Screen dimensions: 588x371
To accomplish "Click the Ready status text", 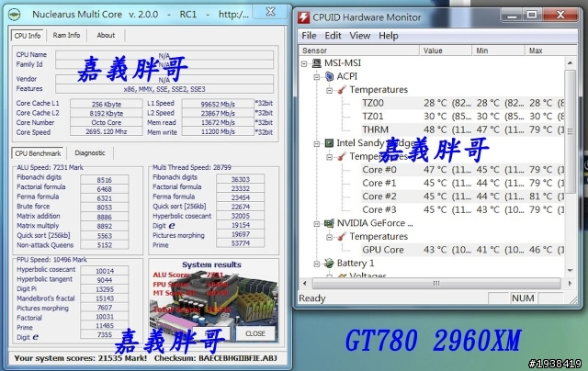I will [312, 298].
